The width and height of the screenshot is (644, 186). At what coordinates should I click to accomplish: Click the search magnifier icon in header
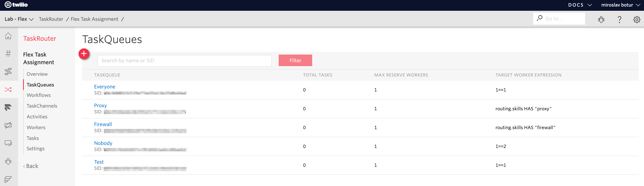point(539,18)
